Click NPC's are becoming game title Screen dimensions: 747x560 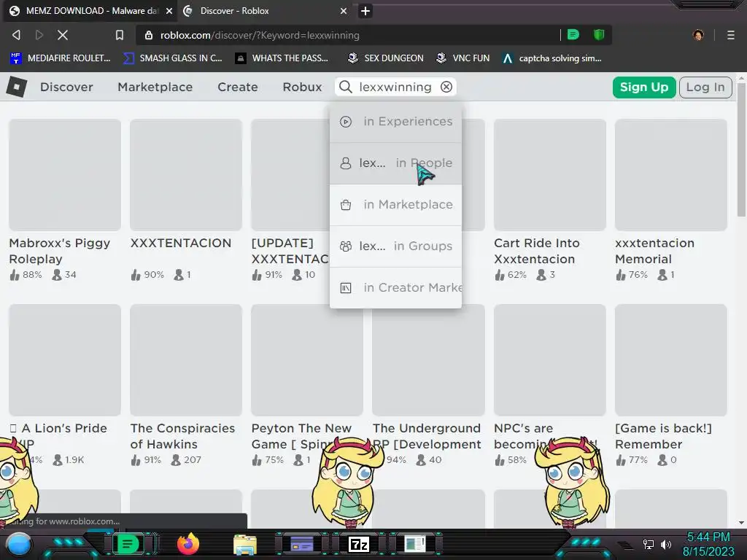(524, 436)
